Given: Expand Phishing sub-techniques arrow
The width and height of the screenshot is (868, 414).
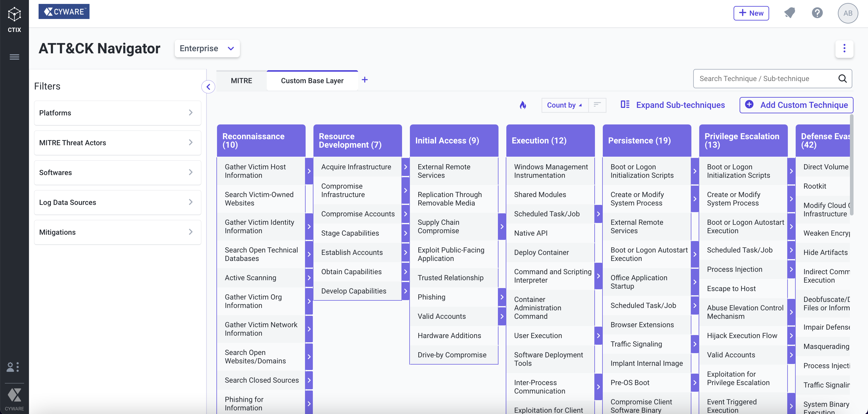Looking at the screenshot, I should click(502, 297).
